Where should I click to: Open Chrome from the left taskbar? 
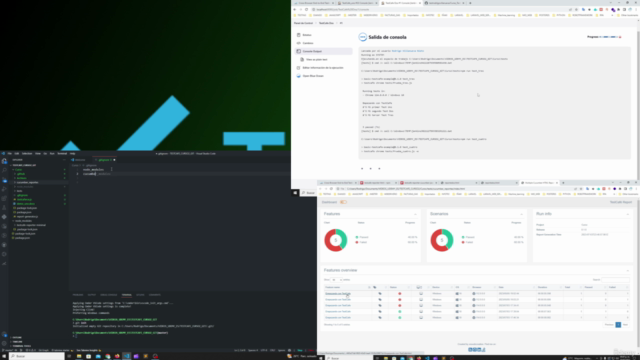(108, 356)
